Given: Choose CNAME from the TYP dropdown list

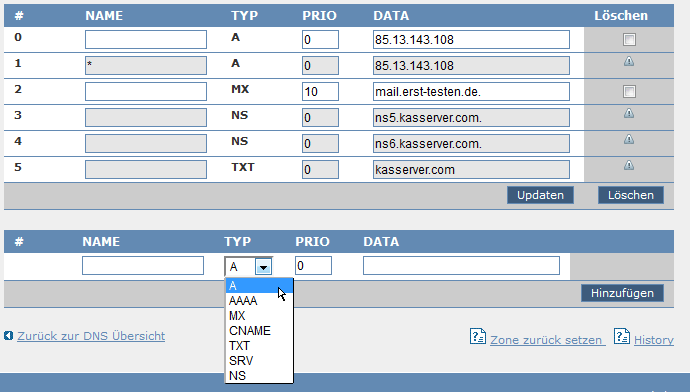Looking at the screenshot, I should 259,331.
